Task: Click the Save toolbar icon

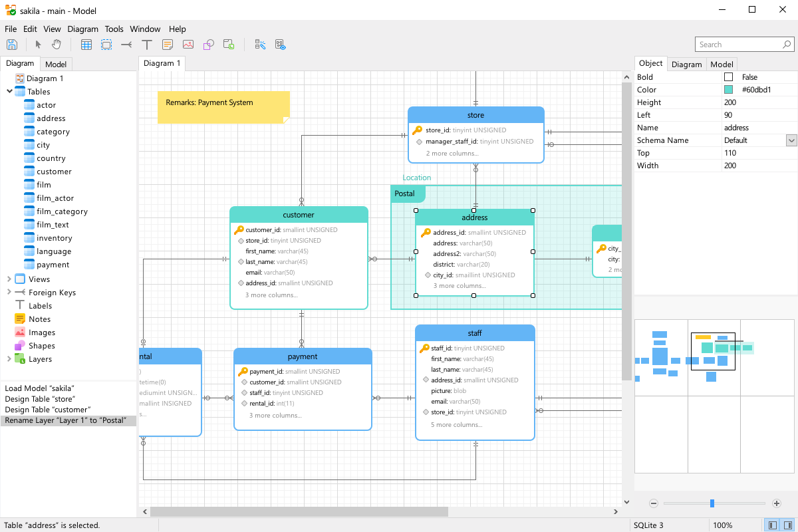Action: [x=12, y=45]
